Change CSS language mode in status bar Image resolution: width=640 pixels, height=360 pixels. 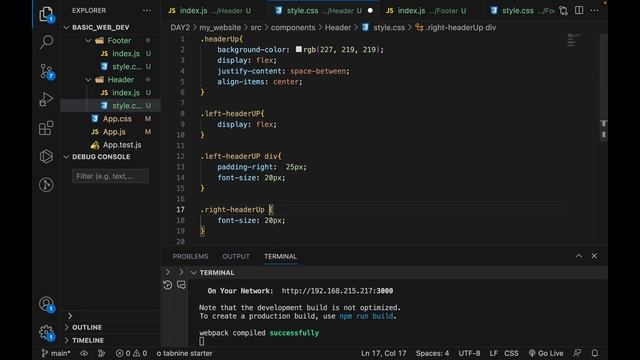coord(511,353)
